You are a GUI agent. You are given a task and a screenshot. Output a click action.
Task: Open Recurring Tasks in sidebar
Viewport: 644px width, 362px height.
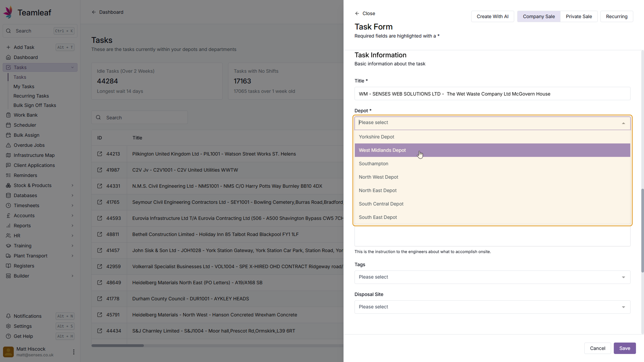[x=31, y=96]
